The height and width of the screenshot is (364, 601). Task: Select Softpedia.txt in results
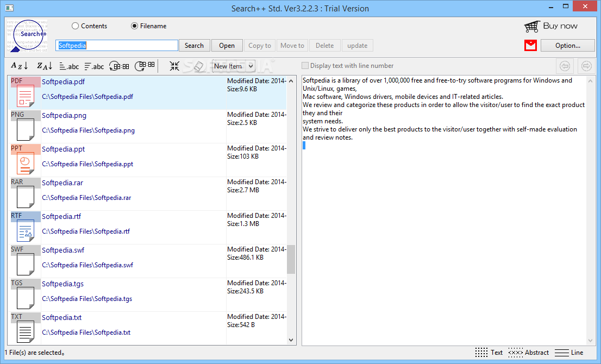point(62,318)
